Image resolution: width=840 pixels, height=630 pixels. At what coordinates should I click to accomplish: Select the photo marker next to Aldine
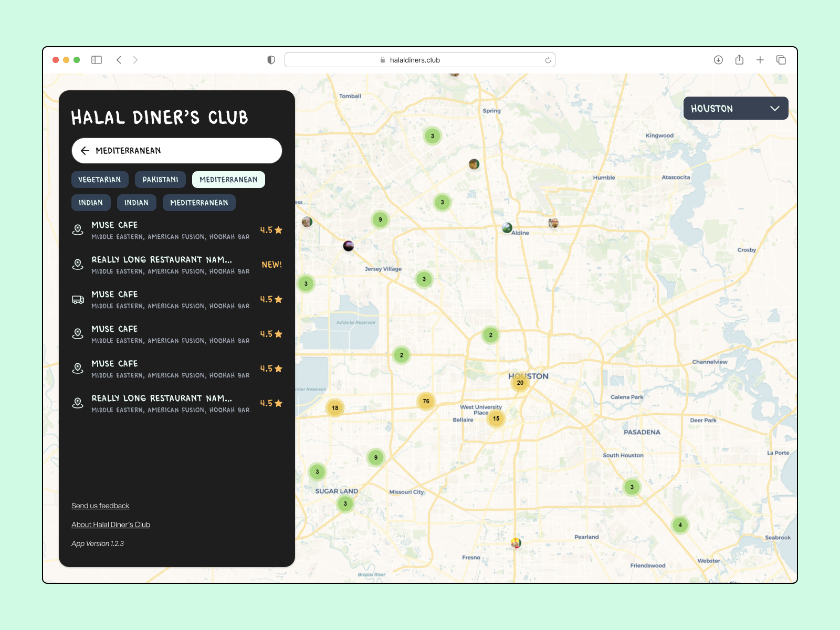tap(507, 228)
